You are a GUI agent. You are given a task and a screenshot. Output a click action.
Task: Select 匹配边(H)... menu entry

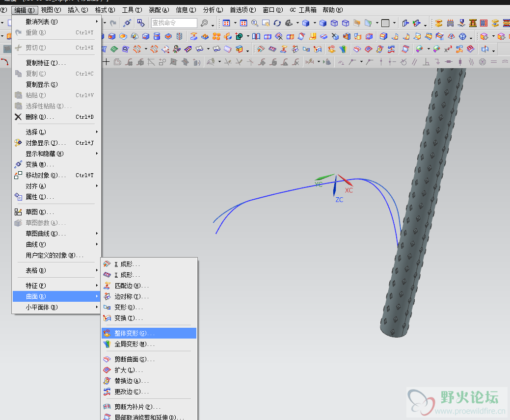pyautogui.click(x=149, y=286)
